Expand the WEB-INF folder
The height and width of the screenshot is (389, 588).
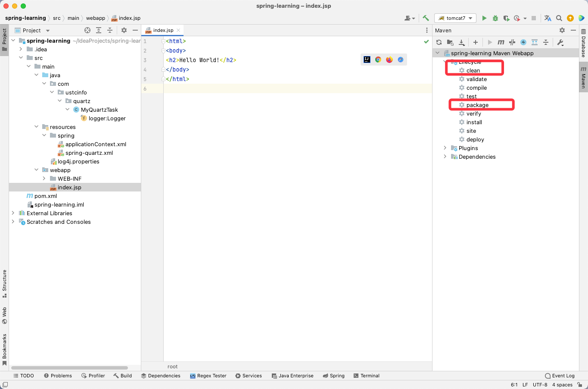44,179
